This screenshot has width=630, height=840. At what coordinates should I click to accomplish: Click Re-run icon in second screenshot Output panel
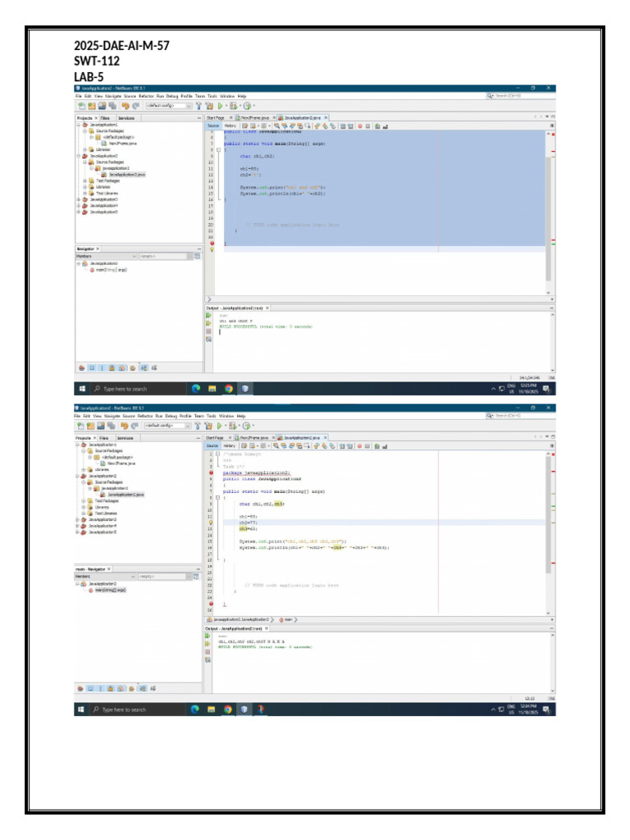208,636
